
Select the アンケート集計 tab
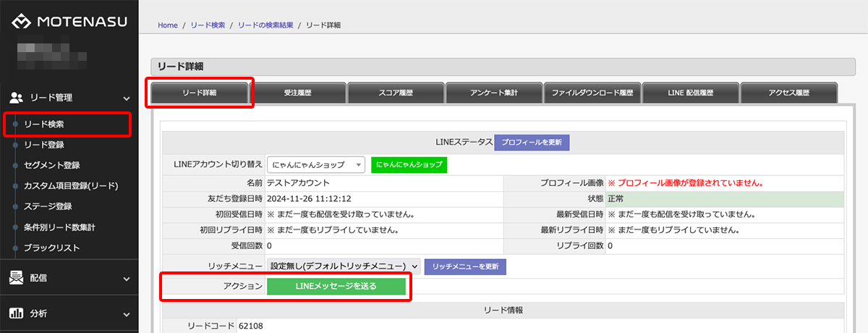[494, 93]
